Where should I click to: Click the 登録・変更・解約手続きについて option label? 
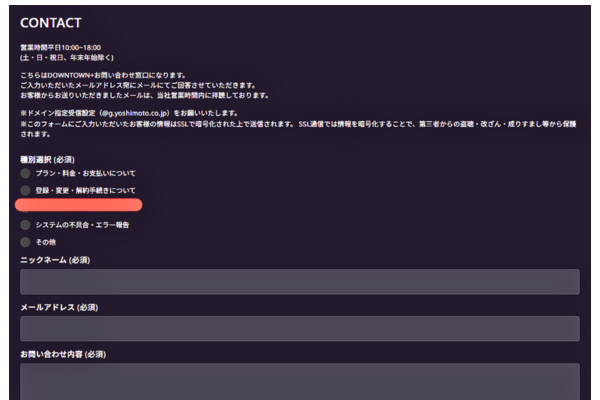pyautogui.click(x=85, y=190)
